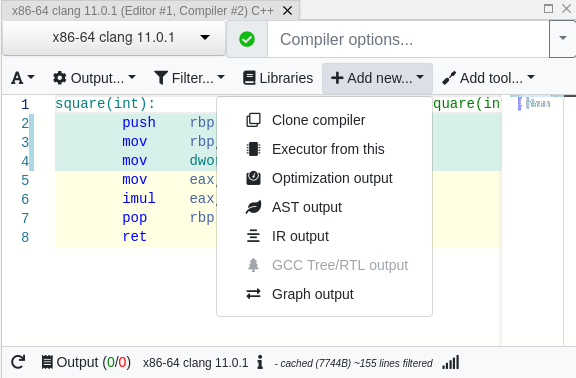Select Clone compiler menu entry
The image size is (576, 378).
coord(324,120)
